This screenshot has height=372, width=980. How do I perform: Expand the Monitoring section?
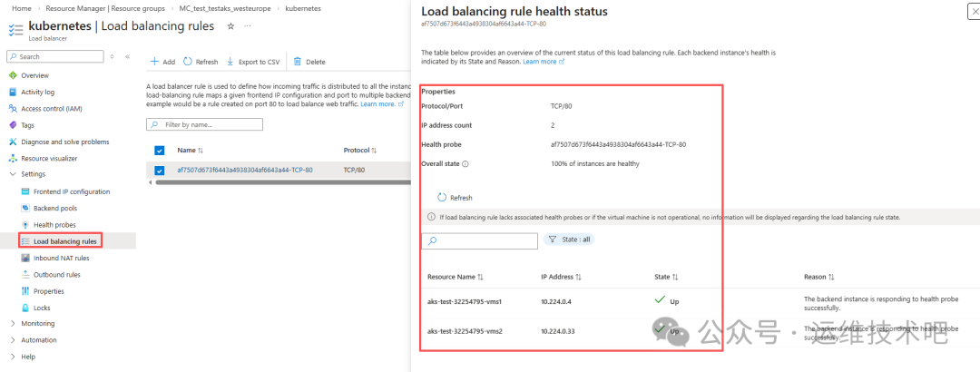(x=14, y=324)
